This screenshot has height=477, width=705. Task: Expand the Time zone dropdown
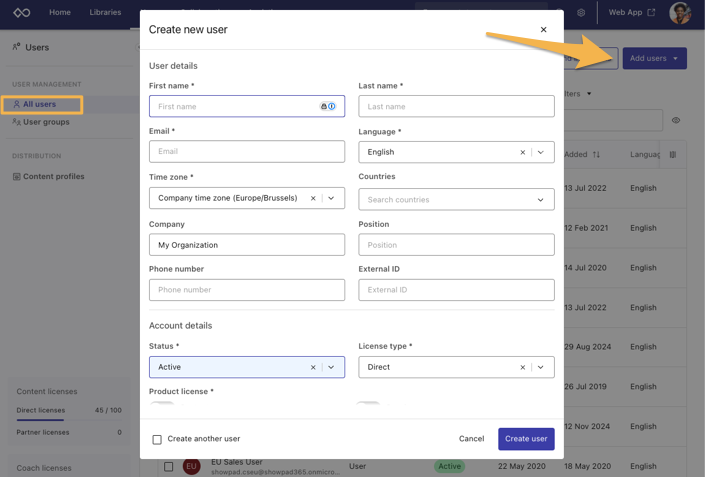331,198
